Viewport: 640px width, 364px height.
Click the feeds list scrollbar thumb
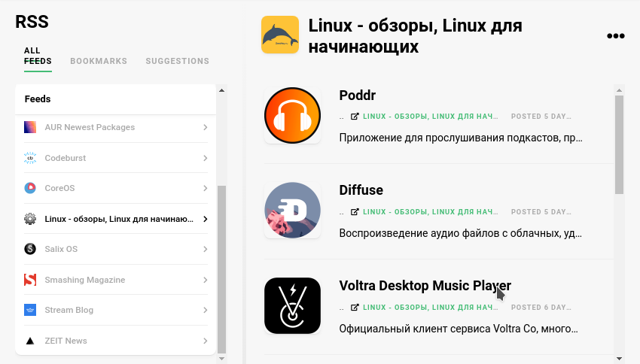coord(221,269)
